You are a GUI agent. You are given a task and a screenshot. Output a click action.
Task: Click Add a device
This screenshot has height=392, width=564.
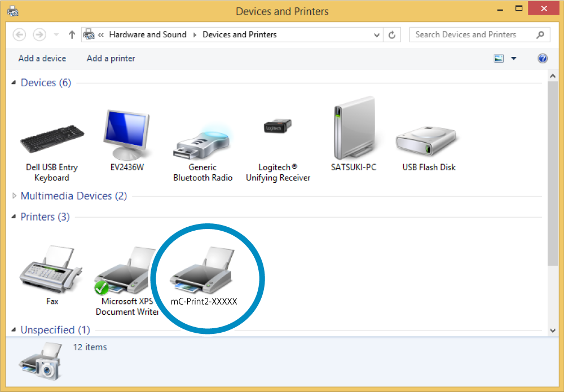pos(42,58)
